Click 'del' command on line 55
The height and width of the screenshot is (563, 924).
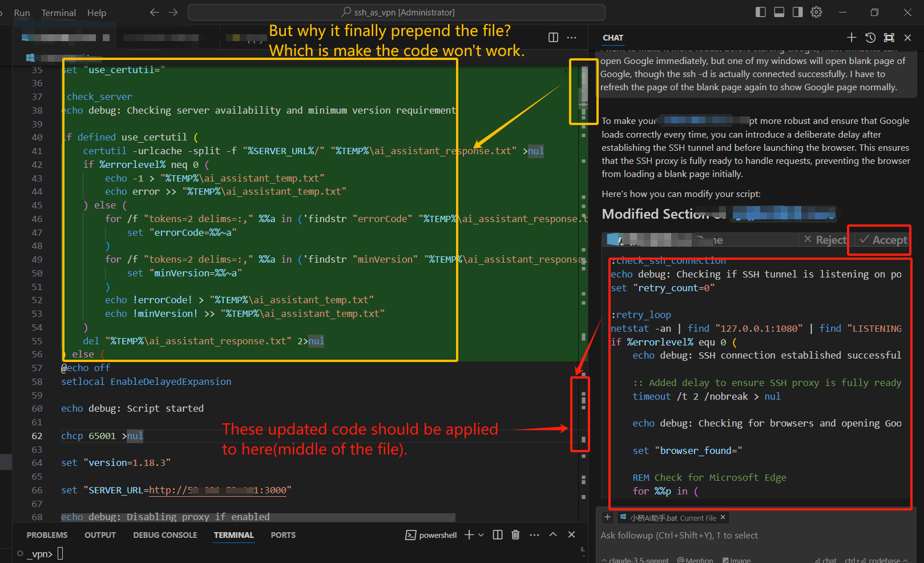91,341
